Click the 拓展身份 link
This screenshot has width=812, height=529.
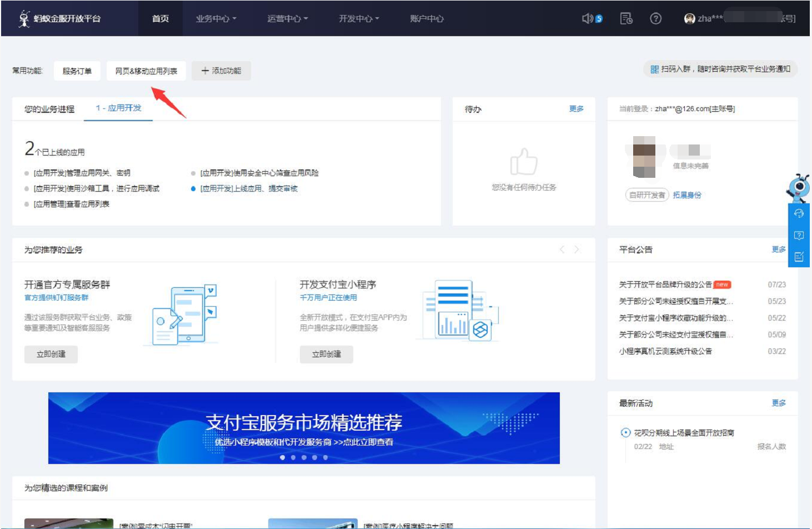point(687,195)
